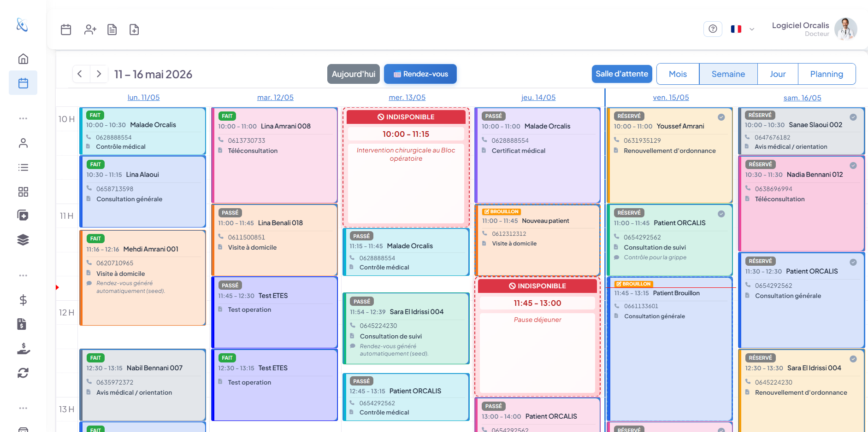Click the doctor avatar photo

[x=845, y=29]
